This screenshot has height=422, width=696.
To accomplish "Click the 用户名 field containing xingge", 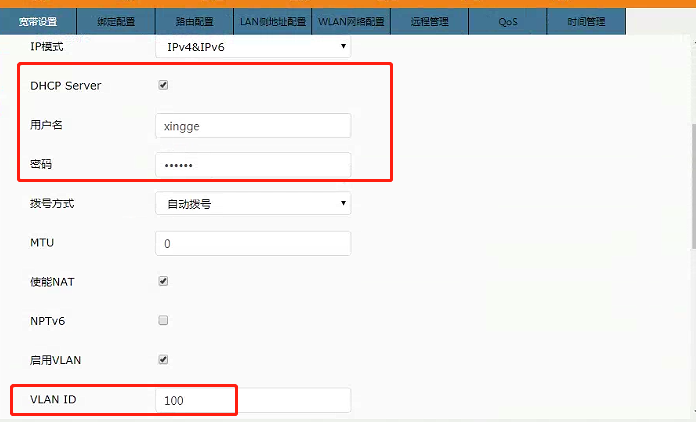I will [x=253, y=125].
